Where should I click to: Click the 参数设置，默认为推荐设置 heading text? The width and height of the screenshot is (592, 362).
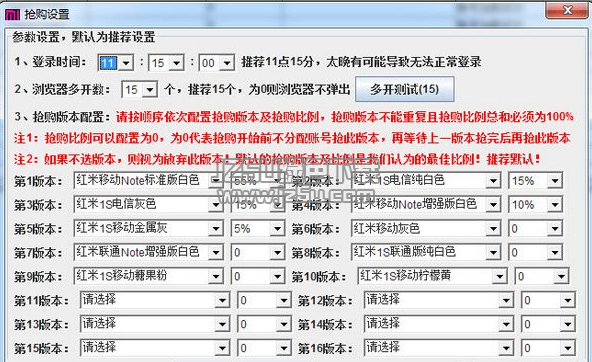pos(83,37)
